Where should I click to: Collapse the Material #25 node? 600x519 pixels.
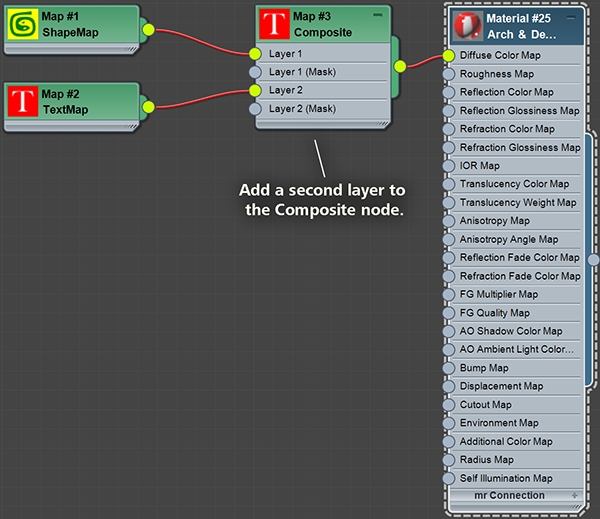point(571,18)
